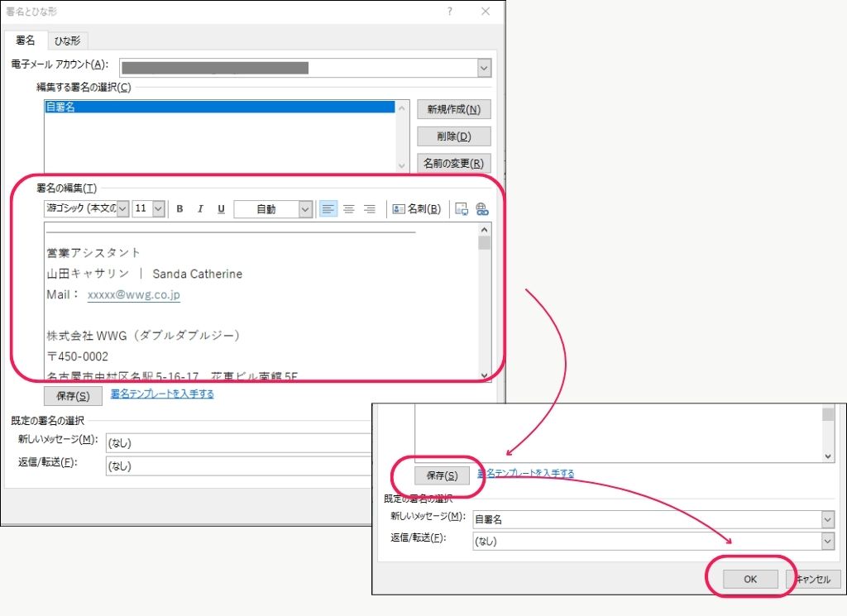Expand the email account dropdown
The height and width of the screenshot is (616, 847).
pyautogui.click(x=484, y=68)
